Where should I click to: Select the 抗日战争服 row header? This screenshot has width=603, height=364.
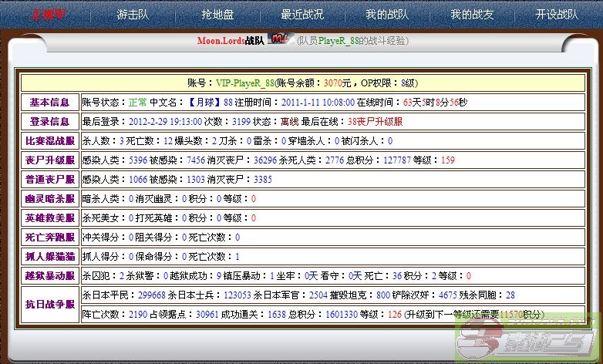[50, 305]
